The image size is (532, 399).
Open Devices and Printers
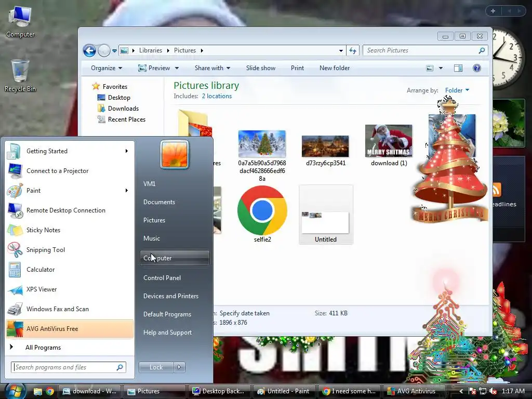(175, 296)
